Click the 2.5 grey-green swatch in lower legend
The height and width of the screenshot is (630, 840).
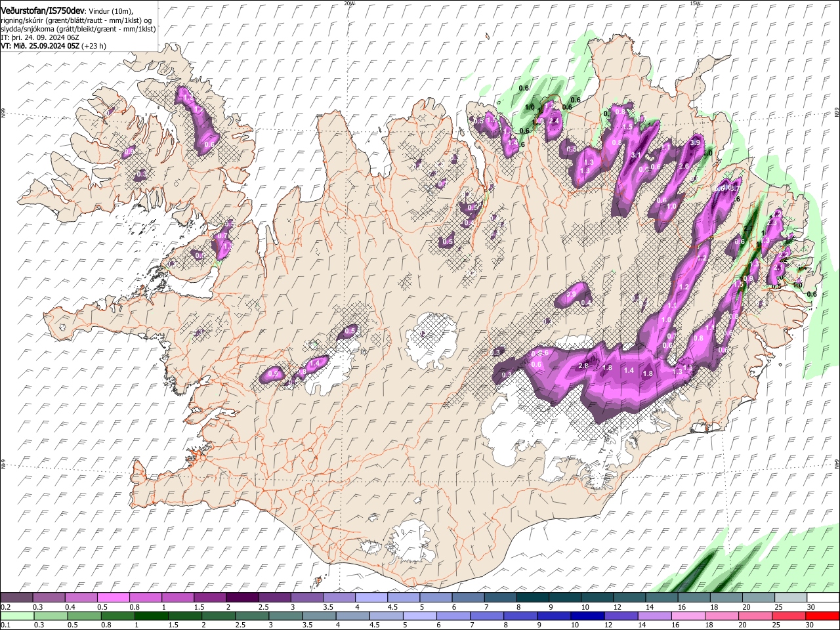point(251,616)
